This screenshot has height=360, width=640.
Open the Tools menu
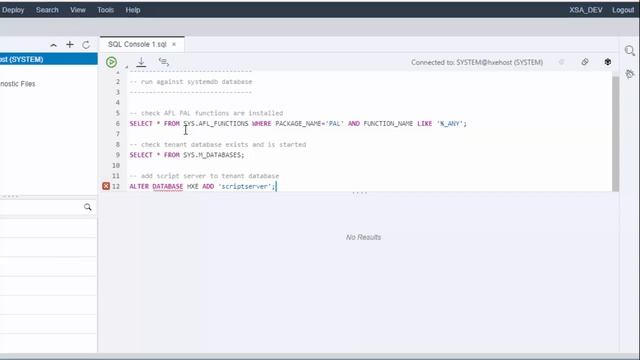105,10
